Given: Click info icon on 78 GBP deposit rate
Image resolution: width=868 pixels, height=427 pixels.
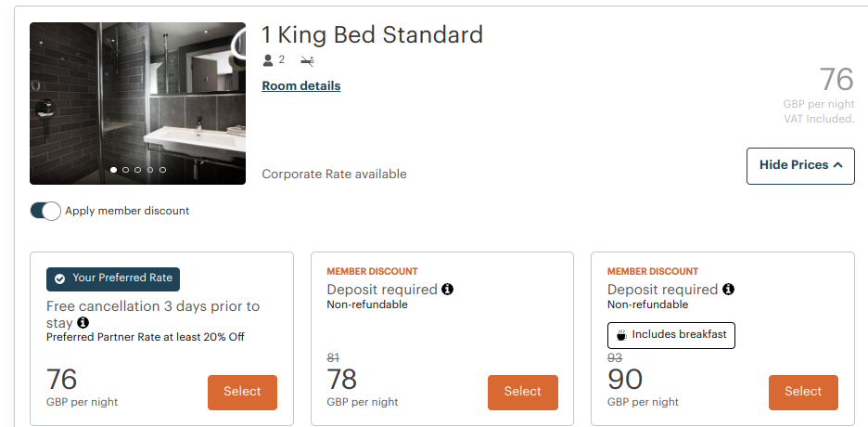Looking at the screenshot, I should click(x=447, y=290).
